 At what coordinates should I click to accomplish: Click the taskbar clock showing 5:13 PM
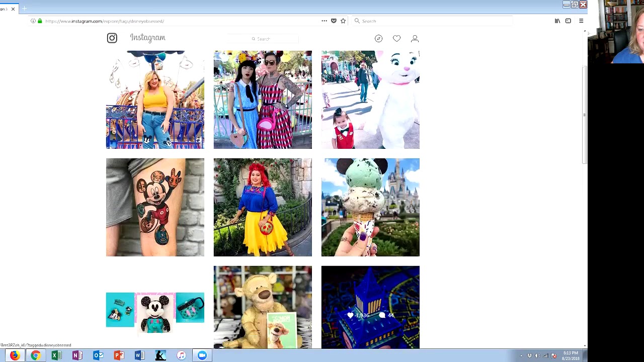coord(571,355)
